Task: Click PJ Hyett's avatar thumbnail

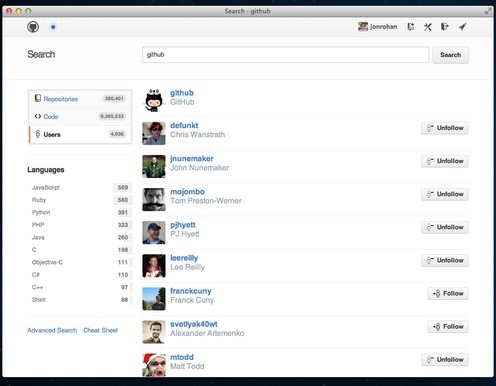Action: pos(154,233)
